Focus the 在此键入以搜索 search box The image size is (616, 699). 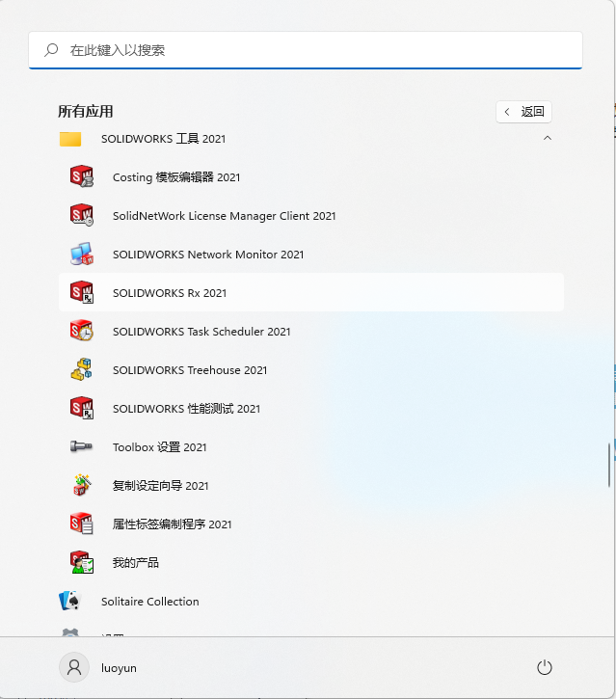coord(306,50)
